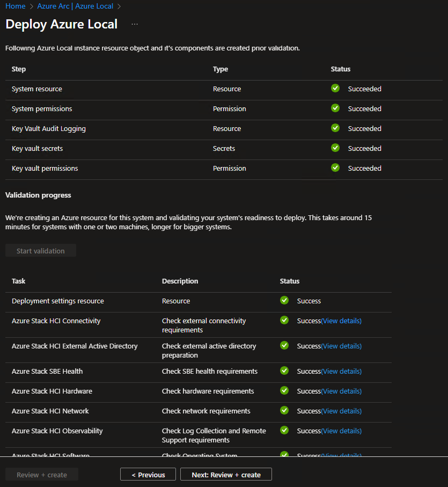Click green check icon for System resource
The image size is (448, 487).
point(335,88)
